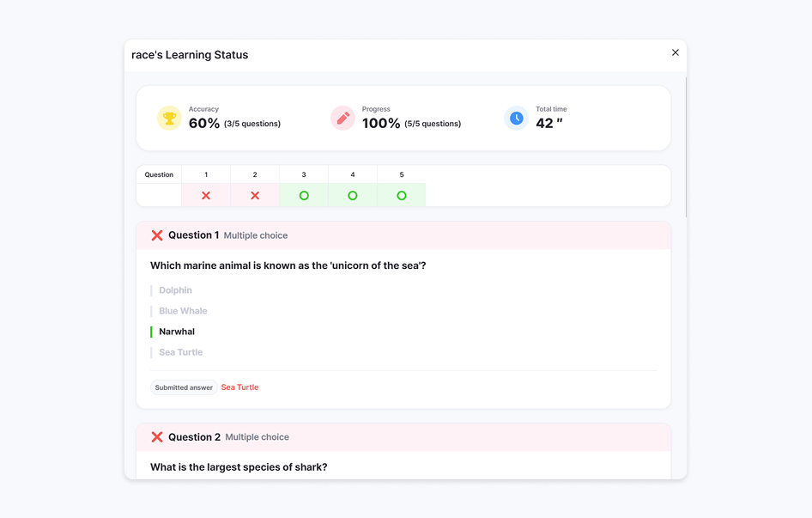The height and width of the screenshot is (518, 812).
Task: Click the red X beside Question 2 header
Action: pyautogui.click(x=157, y=437)
